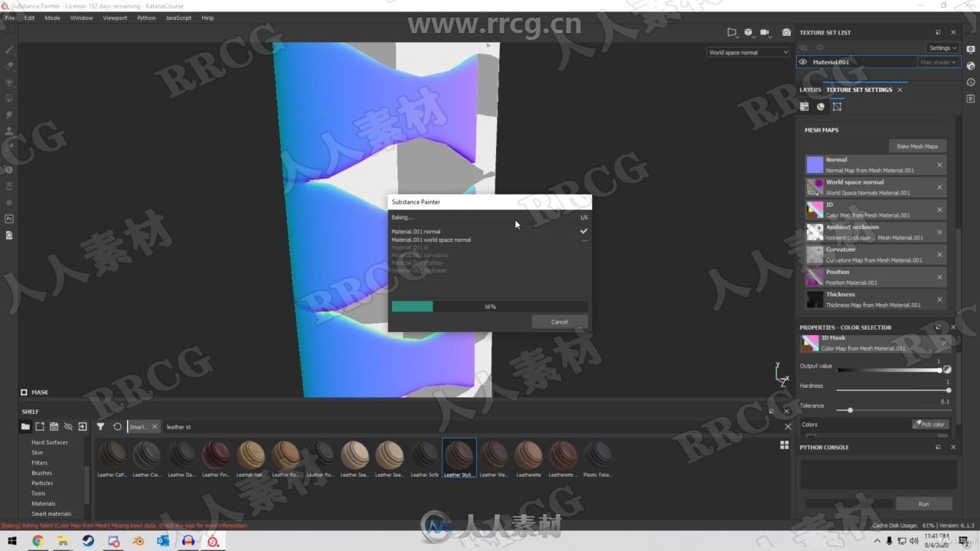980x551 pixels.
Task: Select the Polygon Fill tool
Action: point(9,98)
